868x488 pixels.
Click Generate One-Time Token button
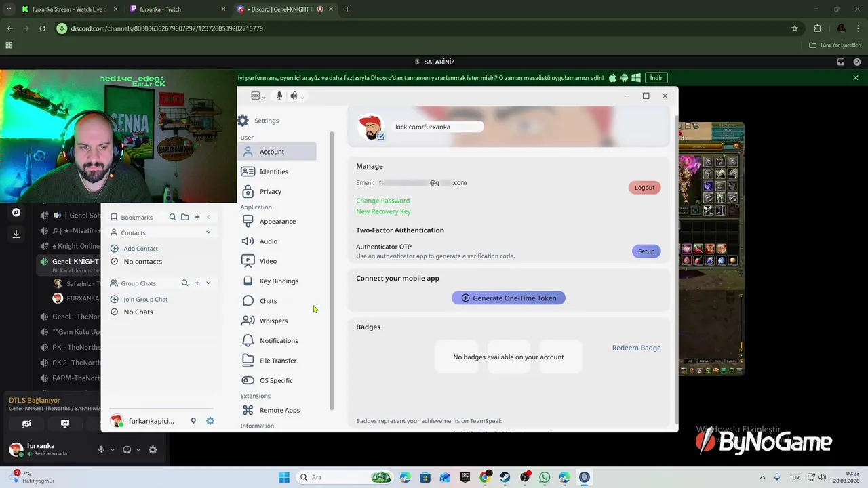click(509, 298)
